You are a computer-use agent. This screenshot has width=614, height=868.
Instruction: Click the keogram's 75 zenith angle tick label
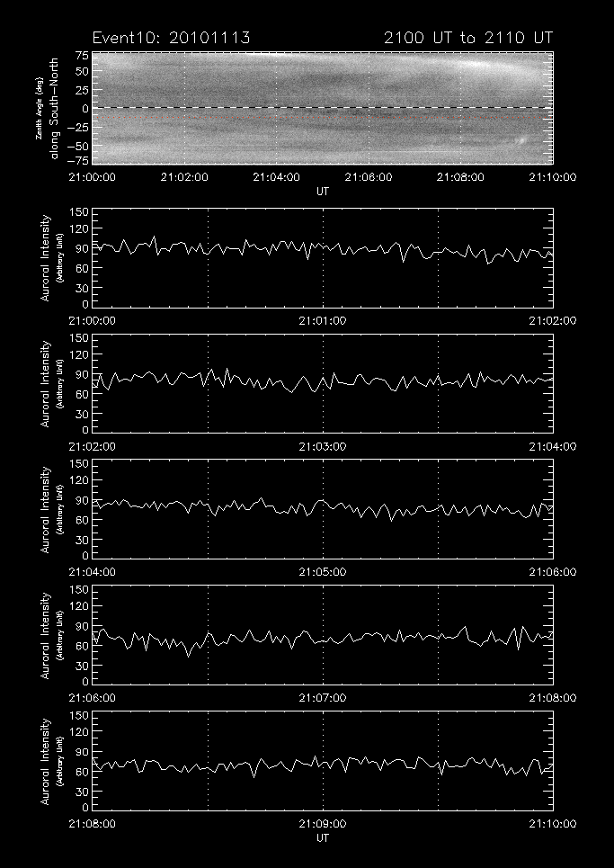click(82, 57)
